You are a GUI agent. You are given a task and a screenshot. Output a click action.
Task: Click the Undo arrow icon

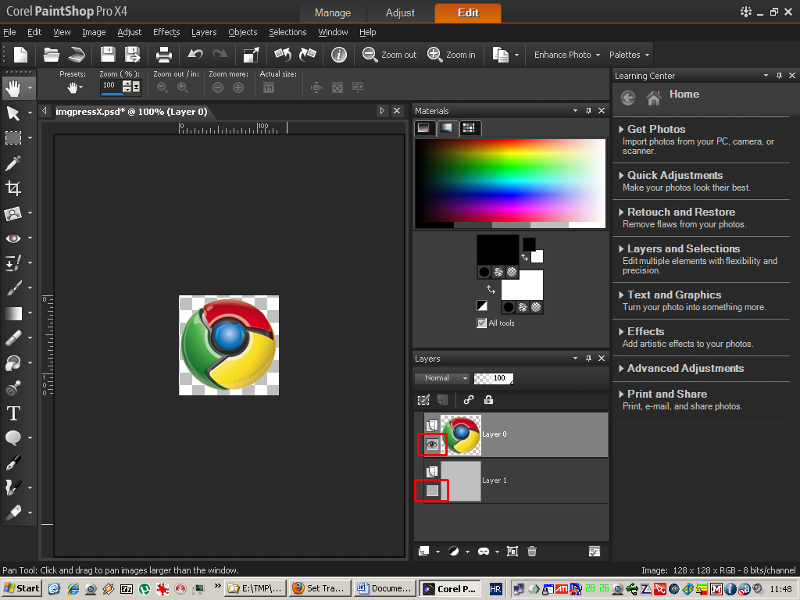(x=195, y=54)
